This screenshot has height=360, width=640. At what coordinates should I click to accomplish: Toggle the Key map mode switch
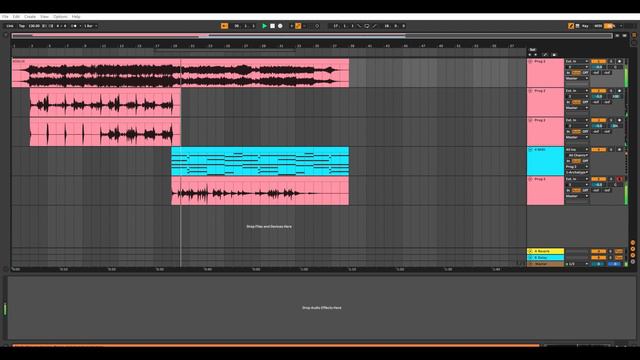tap(585, 26)
